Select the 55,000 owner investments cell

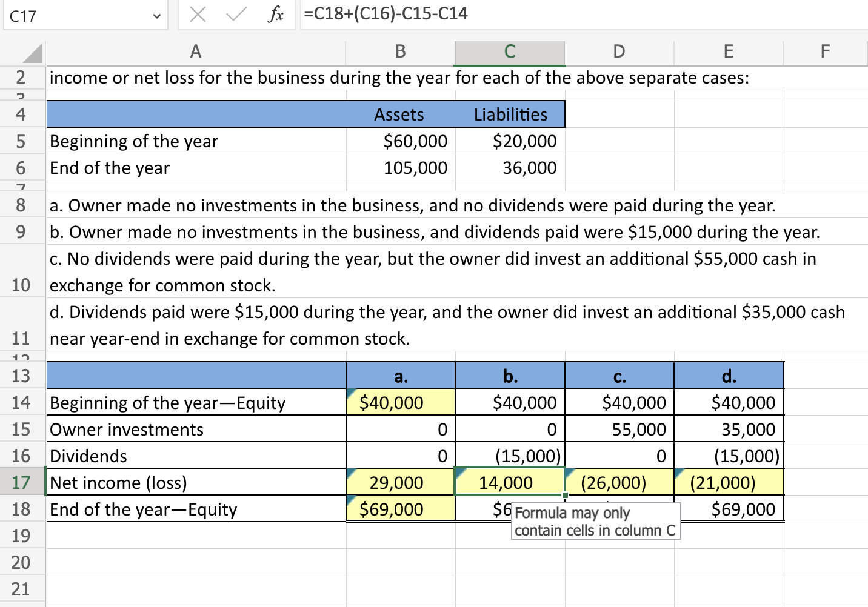(x=619, y=429)
